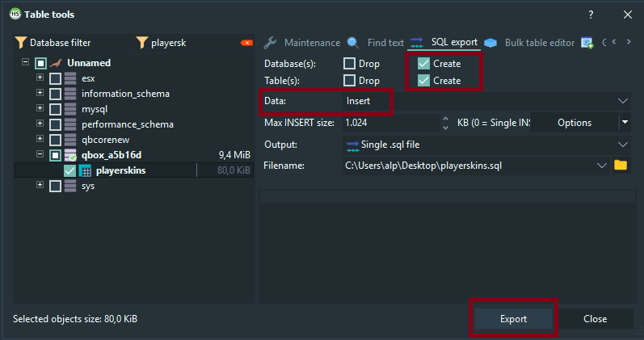Click the Unnamed session server icon

tap(56, 63)
